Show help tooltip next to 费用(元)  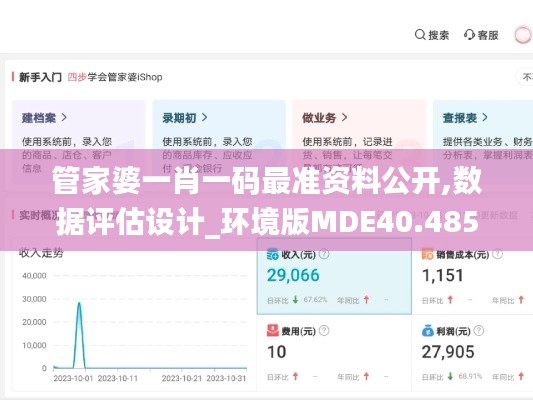[x=324, y=331]
